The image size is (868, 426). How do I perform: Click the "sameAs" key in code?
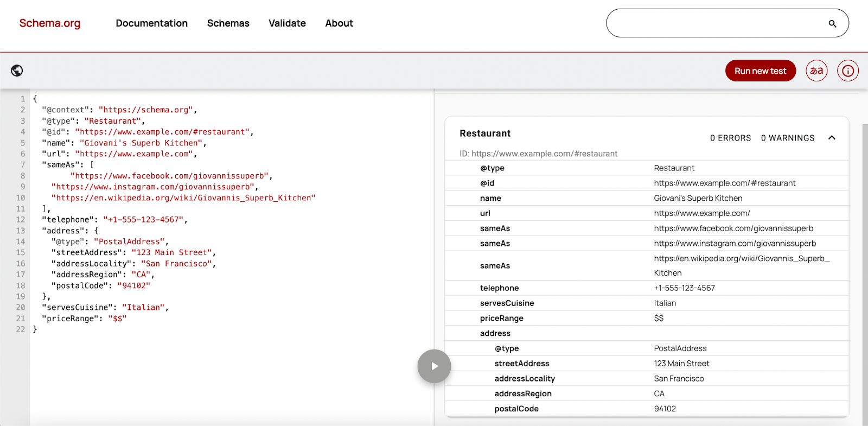pos(61,165)
